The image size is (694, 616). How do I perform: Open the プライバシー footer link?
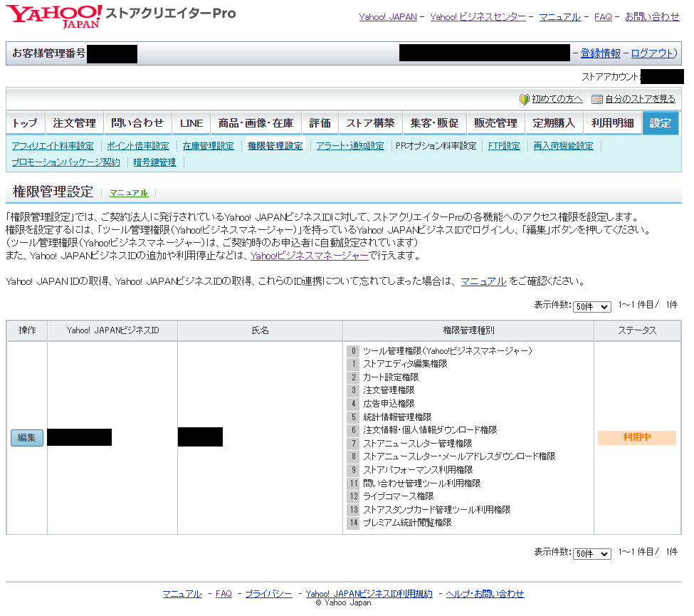[x=268, y=593]
